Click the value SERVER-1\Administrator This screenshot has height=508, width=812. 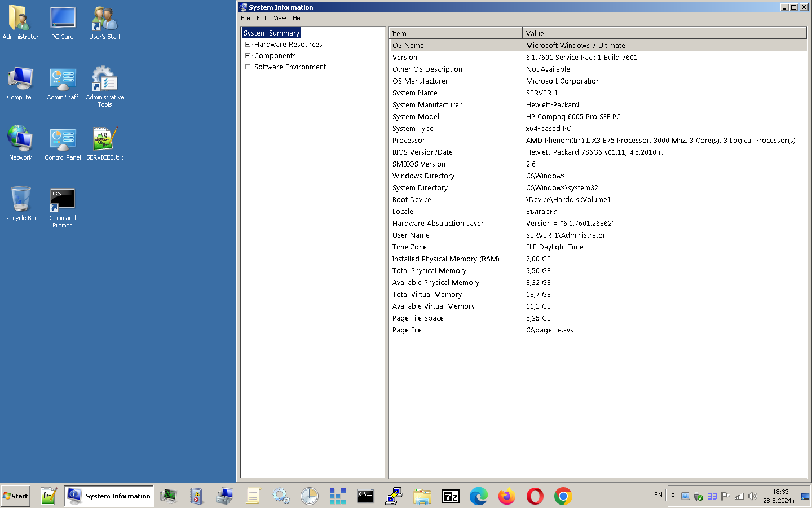566,235
